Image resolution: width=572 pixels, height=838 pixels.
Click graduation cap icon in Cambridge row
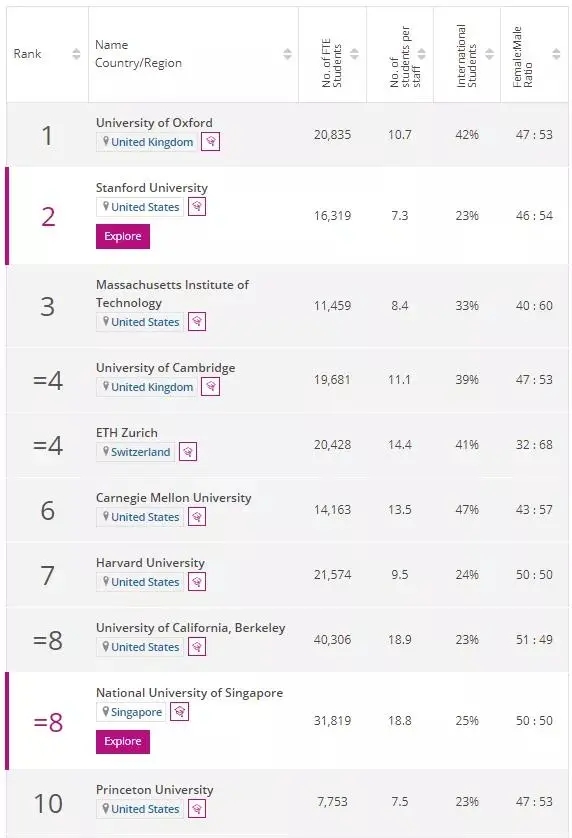click(211, 386)
